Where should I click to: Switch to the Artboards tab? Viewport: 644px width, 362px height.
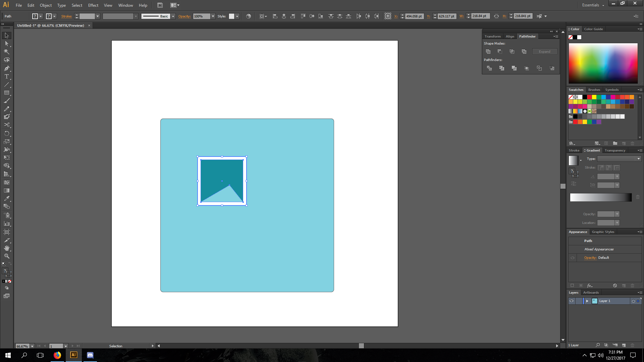591,293
